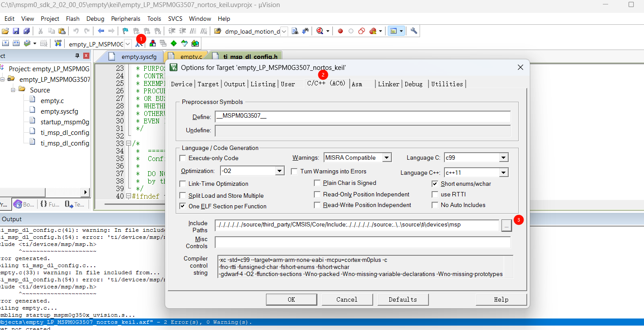644x330 pixels.
Task: Uncheck One ELF Section per Function
Action: pos(183,206)
